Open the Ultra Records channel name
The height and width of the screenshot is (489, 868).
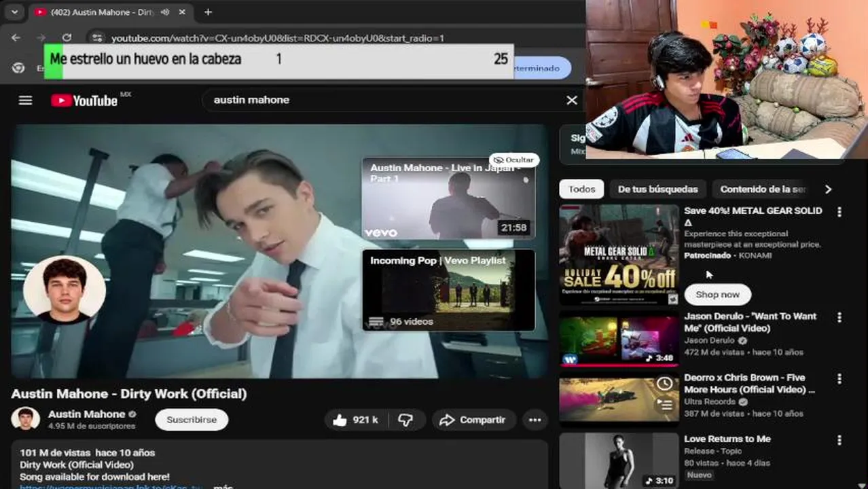click(710, 401)
